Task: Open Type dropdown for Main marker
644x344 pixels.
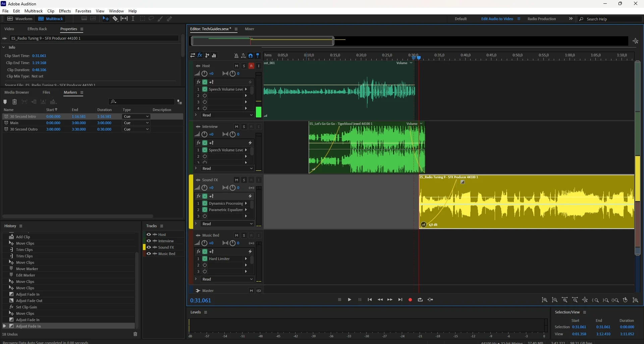Action: click(136, 123)
